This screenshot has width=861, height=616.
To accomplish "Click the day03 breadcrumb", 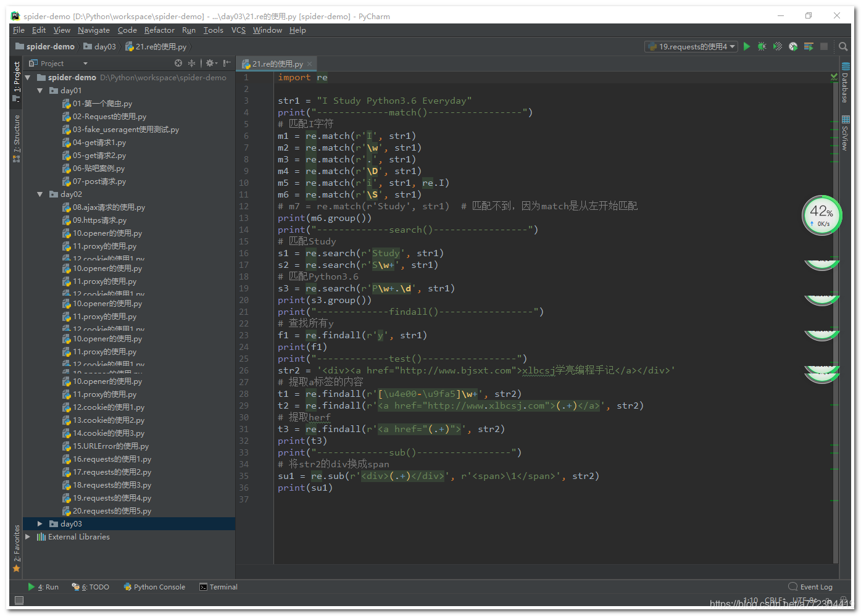I will 100,46.
